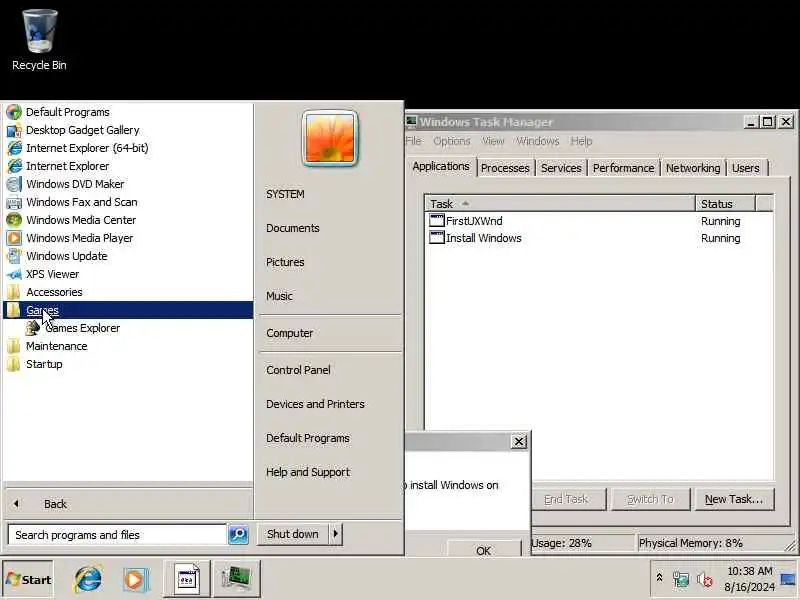Click the setup dialog taskbar button
The height and width of the screenshot is (600, 800).
pyautogui.click(x=187, y=579)
